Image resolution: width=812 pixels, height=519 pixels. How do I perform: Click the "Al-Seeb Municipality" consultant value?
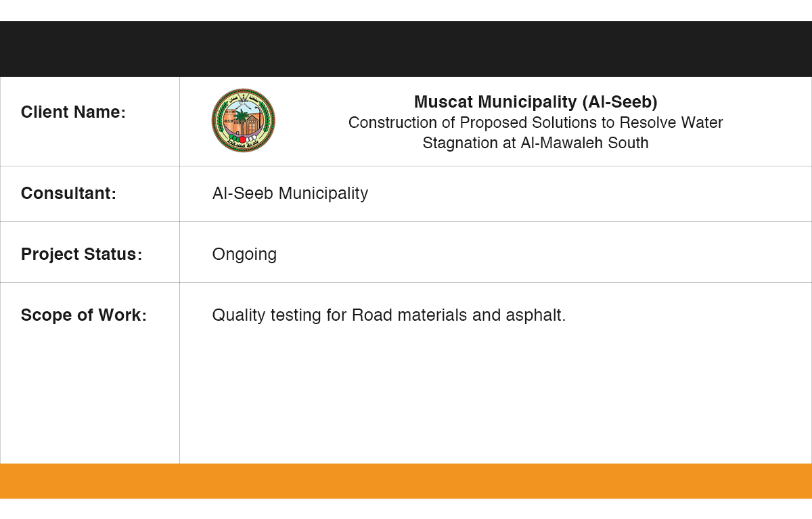290,194
